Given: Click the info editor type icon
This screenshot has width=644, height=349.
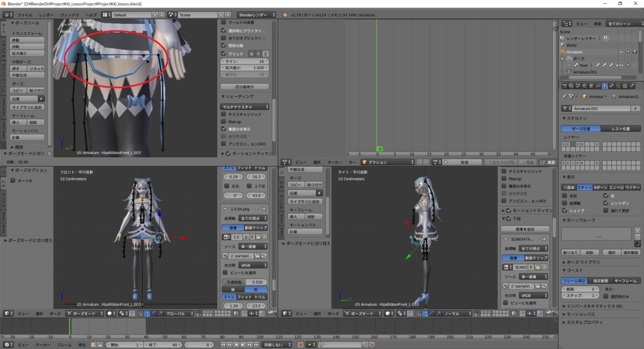Looking at the screenshot, I should tap(6, 14).
